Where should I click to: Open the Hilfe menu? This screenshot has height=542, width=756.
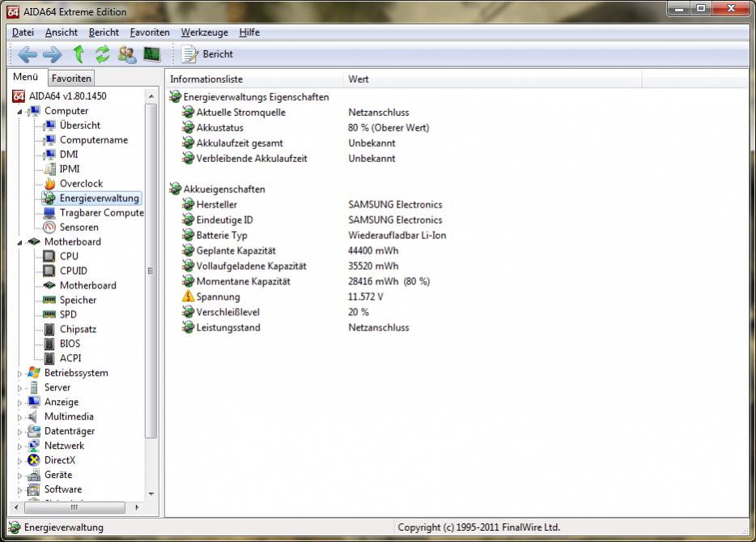(249, 32)
